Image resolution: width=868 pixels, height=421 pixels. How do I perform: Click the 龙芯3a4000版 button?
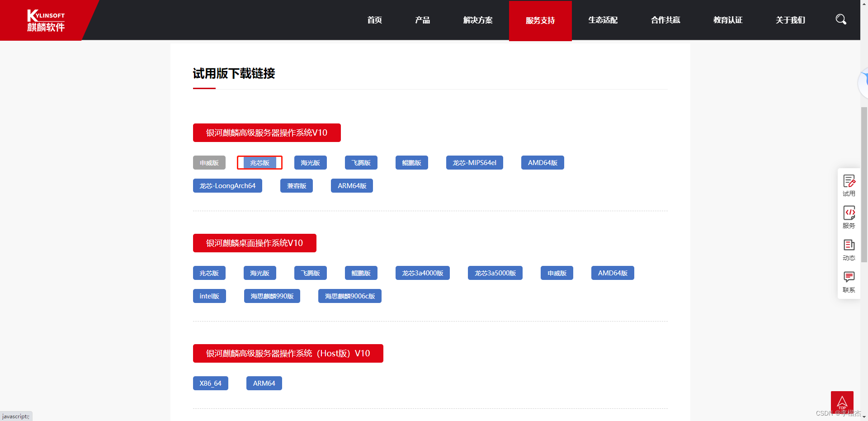click(423, 273)
